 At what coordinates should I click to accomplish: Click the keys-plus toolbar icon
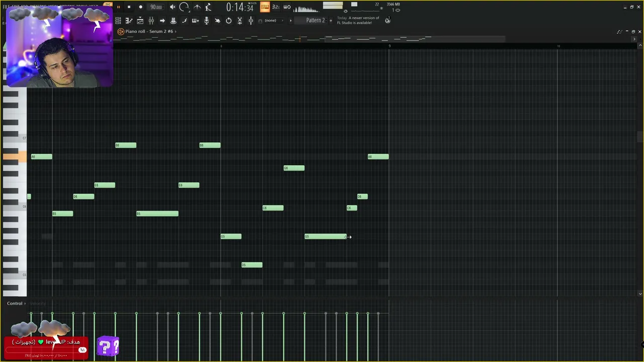pos(195,21)
